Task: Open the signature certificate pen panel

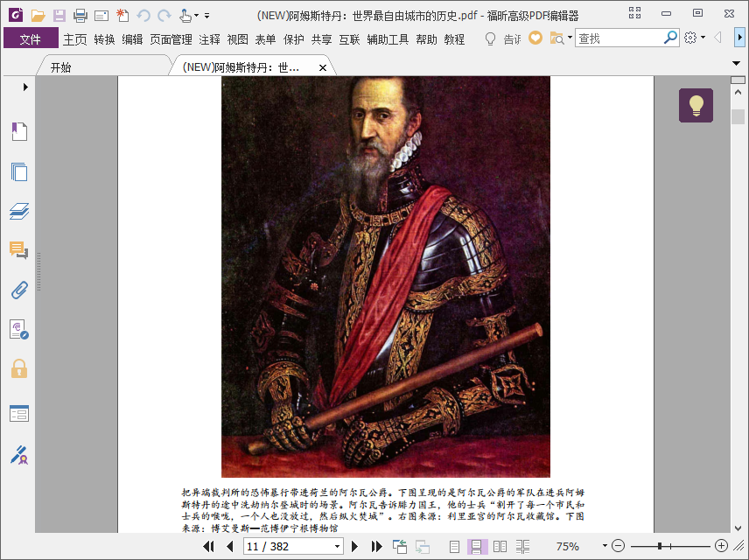Action: pos(19,455)
